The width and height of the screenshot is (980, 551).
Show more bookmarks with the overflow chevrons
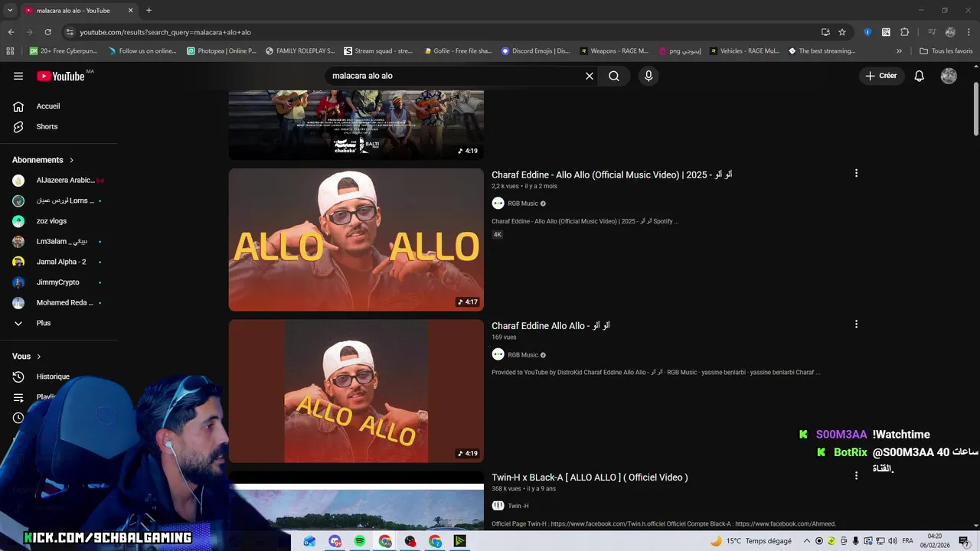click(899, 51)
